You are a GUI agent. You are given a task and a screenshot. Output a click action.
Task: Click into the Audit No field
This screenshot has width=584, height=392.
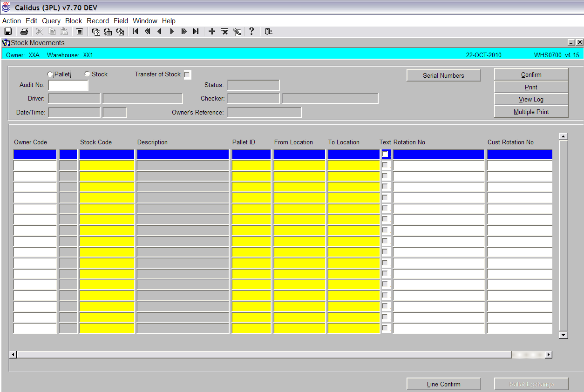tap(68, 85)
